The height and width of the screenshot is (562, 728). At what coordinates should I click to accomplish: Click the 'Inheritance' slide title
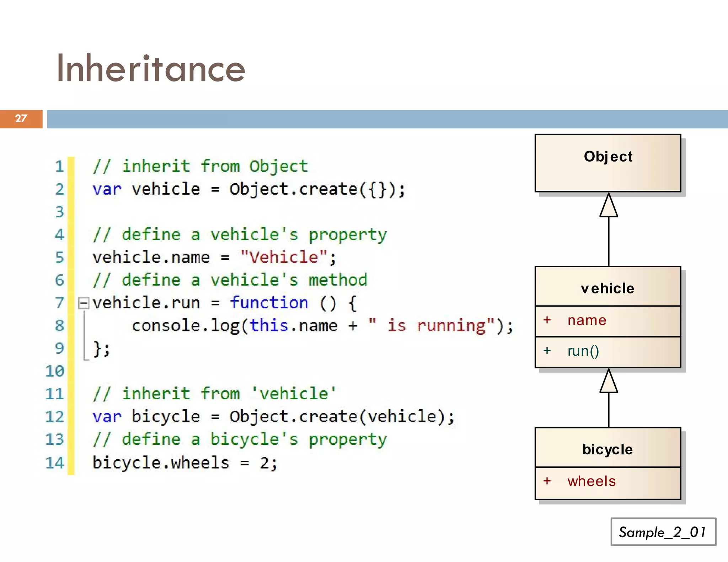pyautogui.click(x=151, y=68)
